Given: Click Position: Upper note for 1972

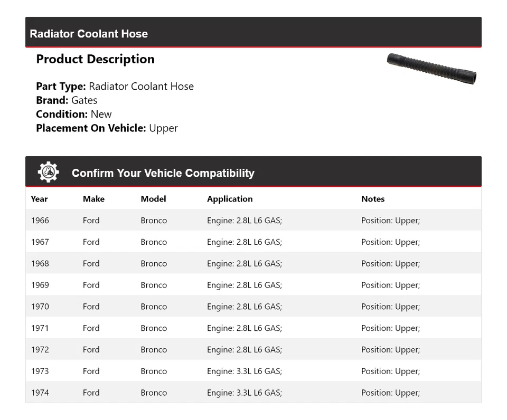Looking at the screenshot, I should (390, 349).
